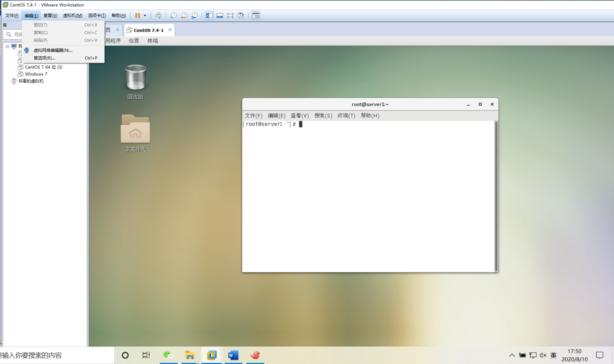Collapse the My Computer tree node
The image size is (614, 364).
pos(7,46)
